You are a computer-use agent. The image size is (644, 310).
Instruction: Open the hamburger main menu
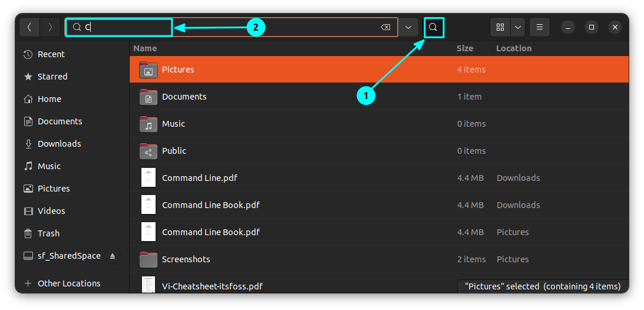(x=539, y=27)
